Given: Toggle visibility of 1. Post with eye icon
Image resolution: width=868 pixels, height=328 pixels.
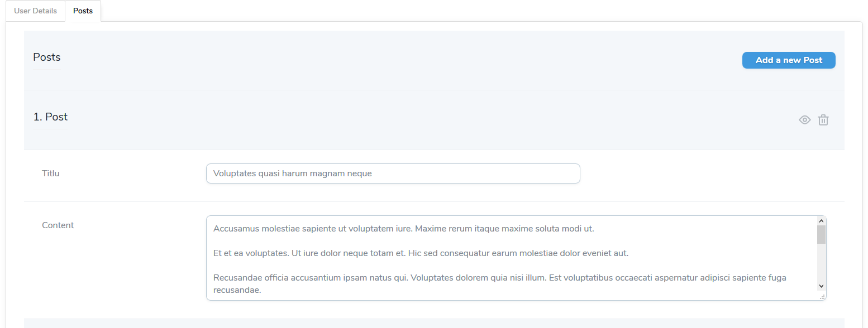Looking at the screenshot, I should pyautogui.click(x=804, y=120).
